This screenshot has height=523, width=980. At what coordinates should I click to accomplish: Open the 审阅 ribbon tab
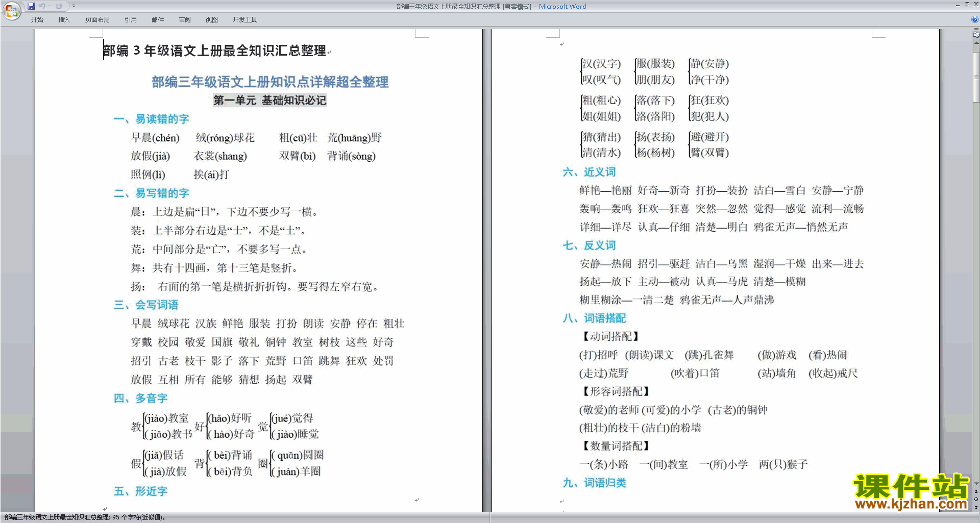[x=185, y=19]
